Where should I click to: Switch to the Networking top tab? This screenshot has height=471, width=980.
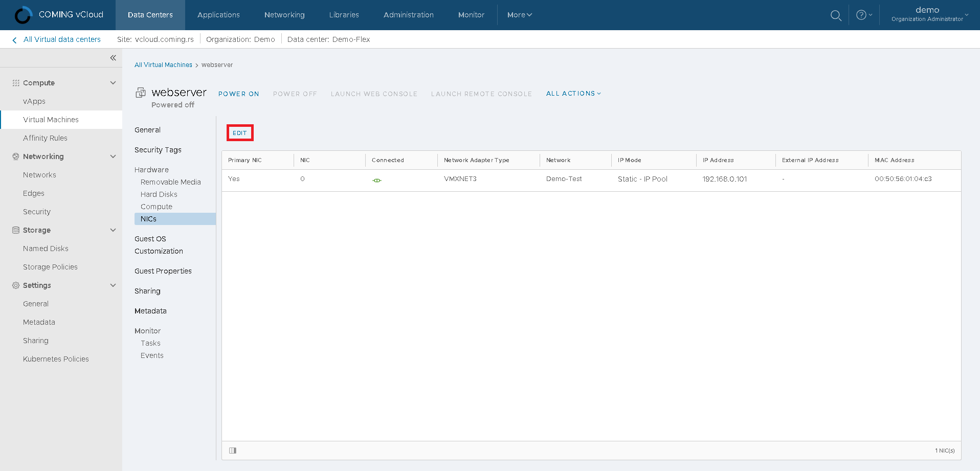tap(284, 15)
